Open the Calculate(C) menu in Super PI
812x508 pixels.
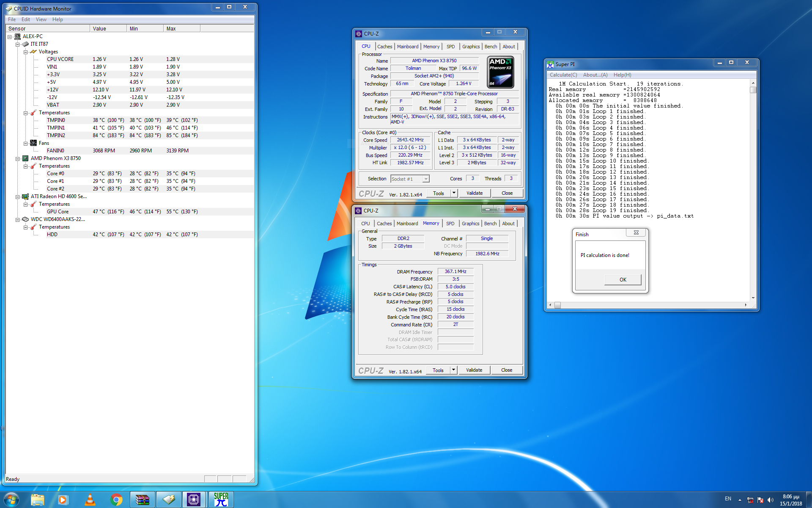click(x=563, y=75)
